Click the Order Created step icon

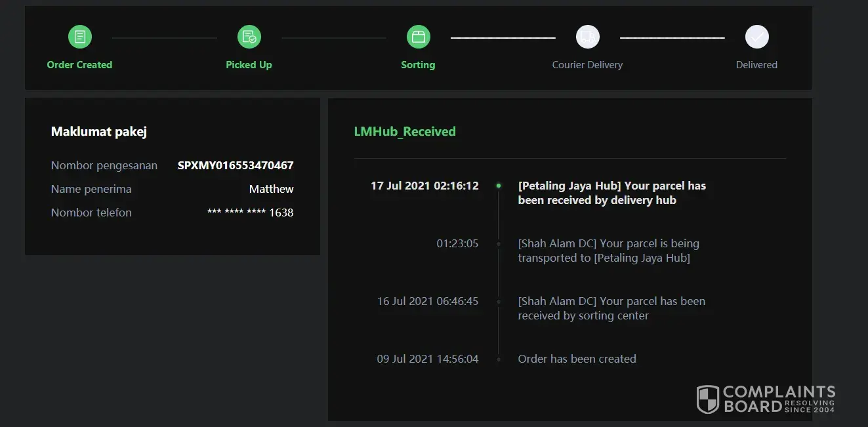coord(80,37)
